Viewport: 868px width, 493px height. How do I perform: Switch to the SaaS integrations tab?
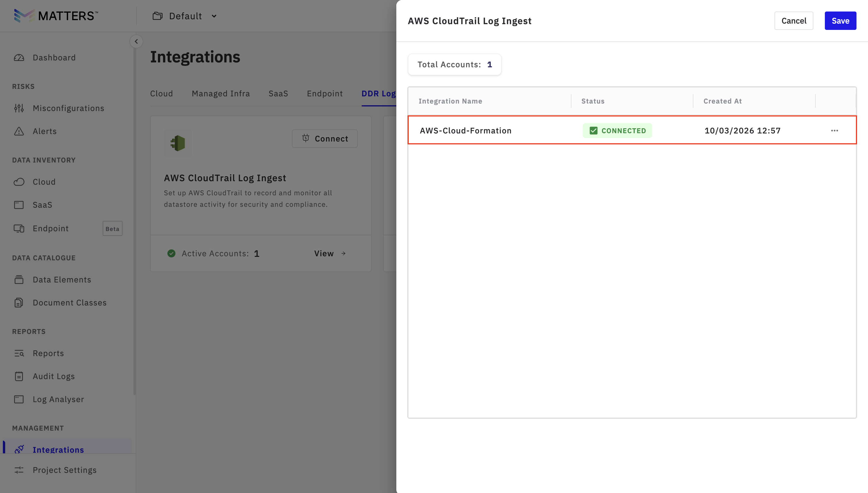(278, 93)
